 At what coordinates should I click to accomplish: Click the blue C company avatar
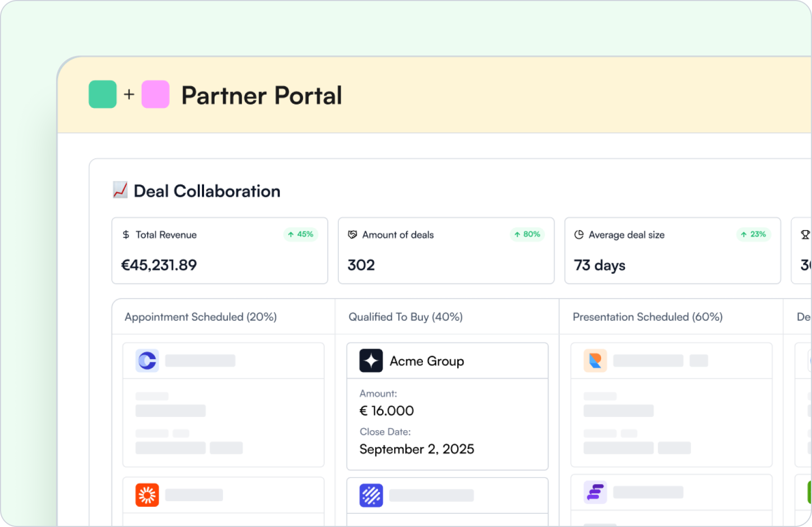146,360
